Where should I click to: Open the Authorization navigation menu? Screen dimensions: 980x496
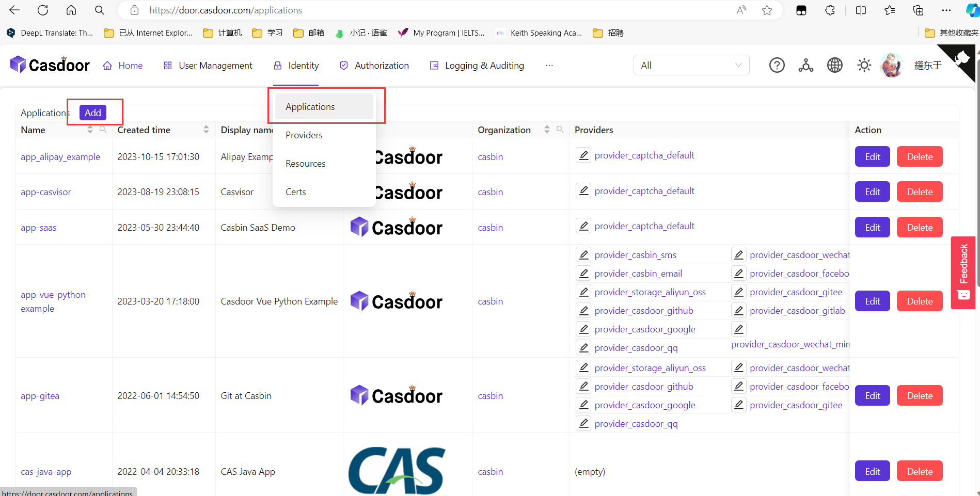click(374, 65)
